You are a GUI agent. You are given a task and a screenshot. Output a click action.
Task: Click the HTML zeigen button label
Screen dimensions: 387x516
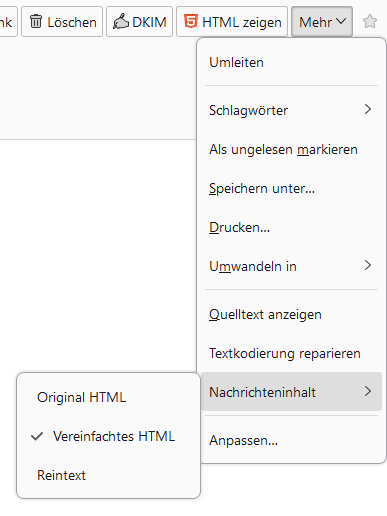(x=242, y=22)
